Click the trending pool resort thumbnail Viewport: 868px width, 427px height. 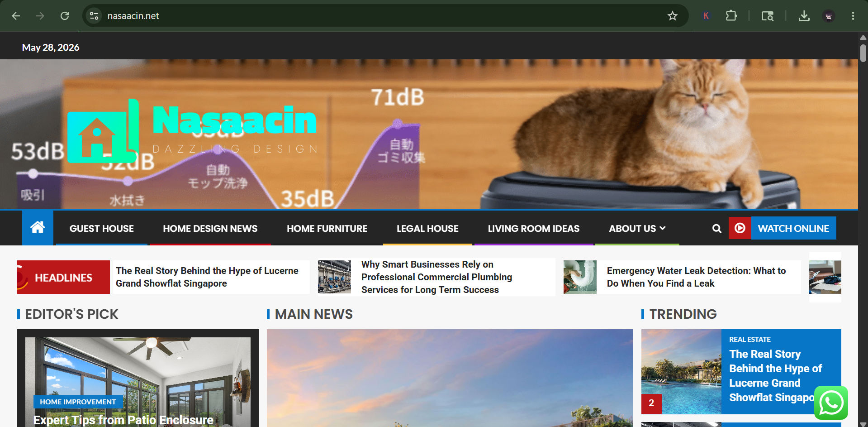[681, 371]
